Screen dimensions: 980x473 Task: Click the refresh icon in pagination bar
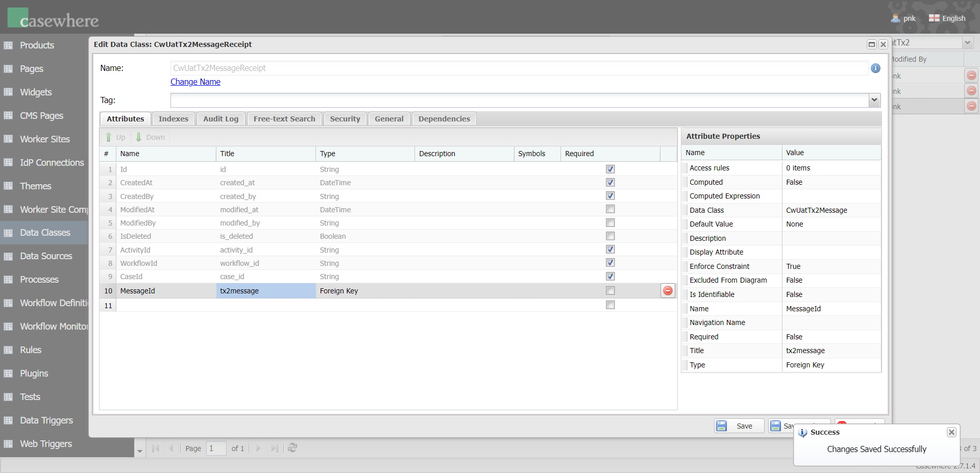tap(292, 448)
